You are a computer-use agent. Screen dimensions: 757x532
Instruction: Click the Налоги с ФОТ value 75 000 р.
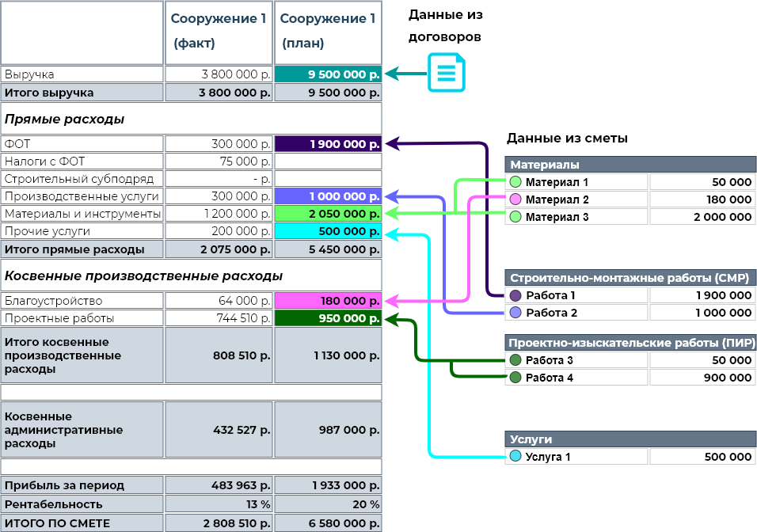click(x=219, y=161)
